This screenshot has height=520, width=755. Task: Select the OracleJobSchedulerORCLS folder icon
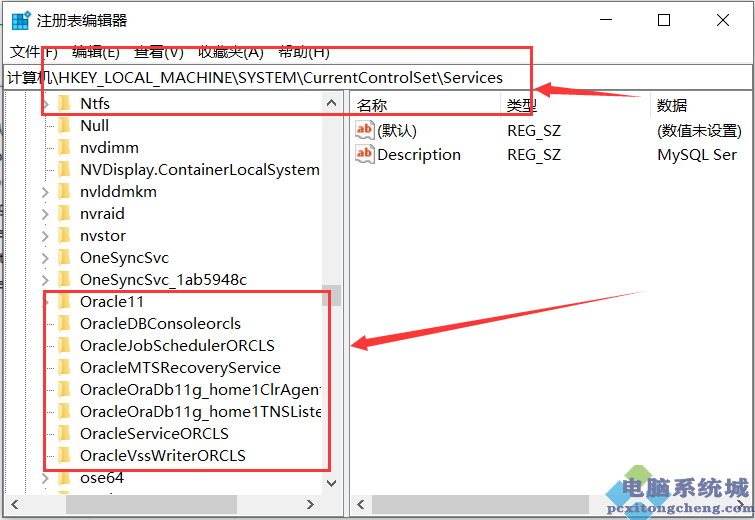tap(64, 345)
